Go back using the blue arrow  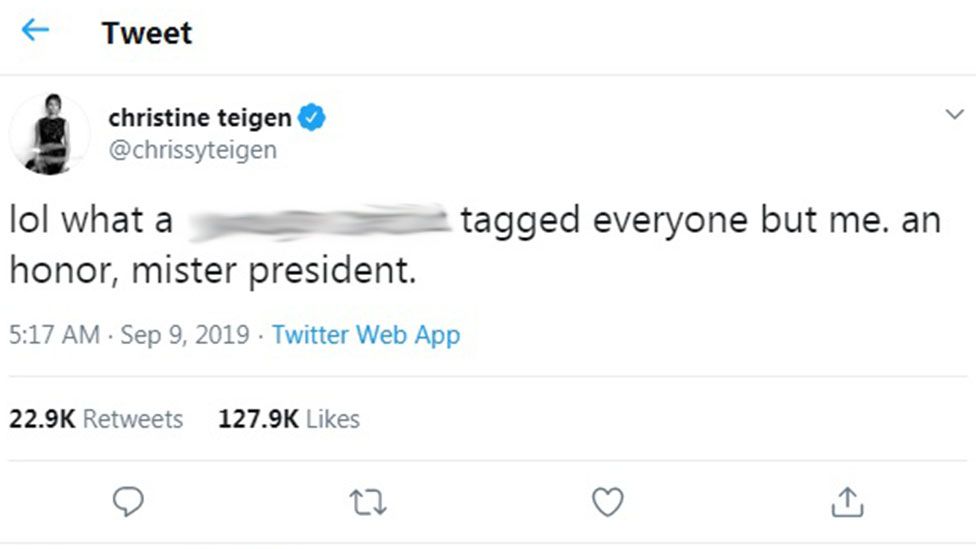coord(35,31)
